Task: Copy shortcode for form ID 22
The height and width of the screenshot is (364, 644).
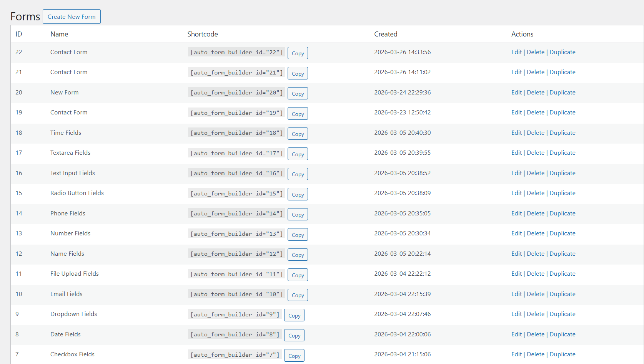Action: (298, 53)
